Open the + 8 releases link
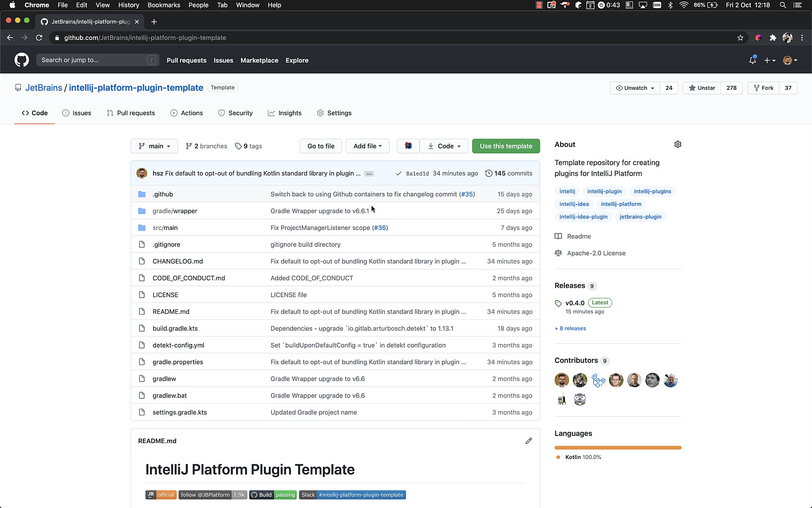The height and width of the screenshot is (508, 812). (570, 328)
